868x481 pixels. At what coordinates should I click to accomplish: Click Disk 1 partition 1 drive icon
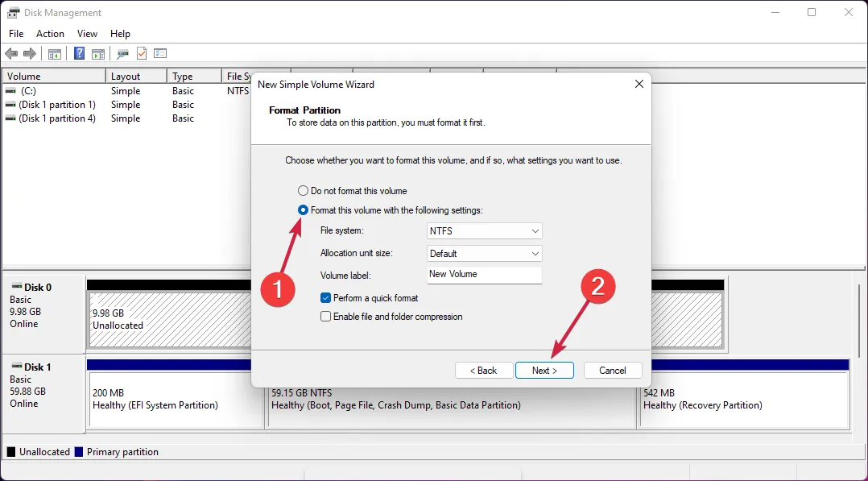(x=10, y=105)
